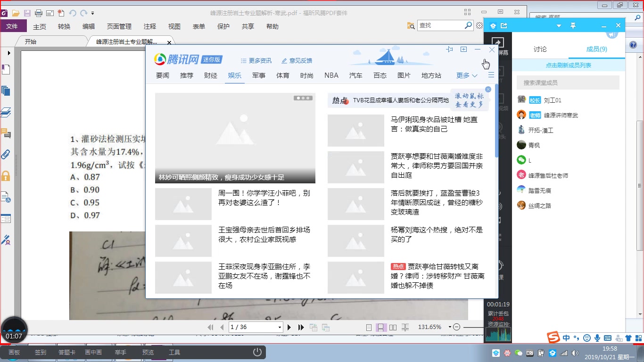This screenshot has height=362, width=644.
Task: Click the 搜索课堂成员 search field
Action: pos(568,82)
